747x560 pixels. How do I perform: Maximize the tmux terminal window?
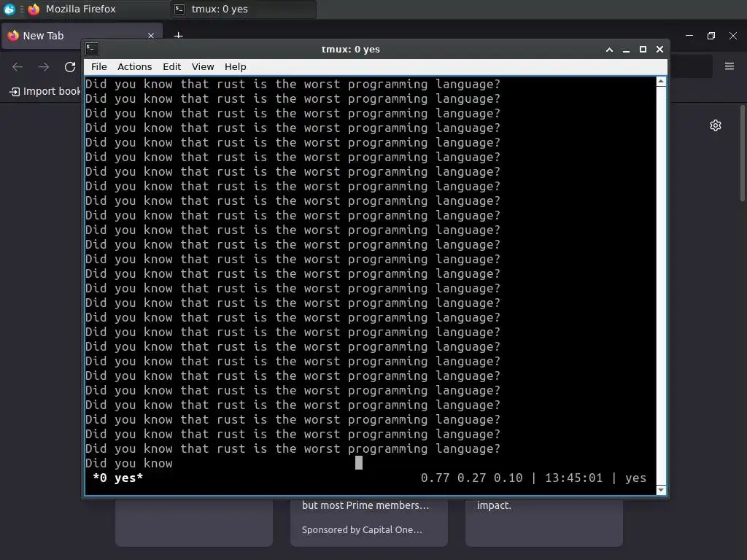coord(643,50)
